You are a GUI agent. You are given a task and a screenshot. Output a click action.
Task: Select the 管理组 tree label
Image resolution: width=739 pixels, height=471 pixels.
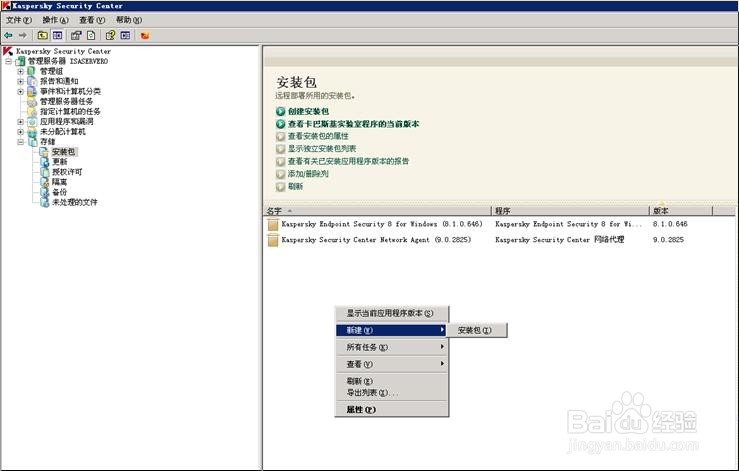tap(51, 71)
